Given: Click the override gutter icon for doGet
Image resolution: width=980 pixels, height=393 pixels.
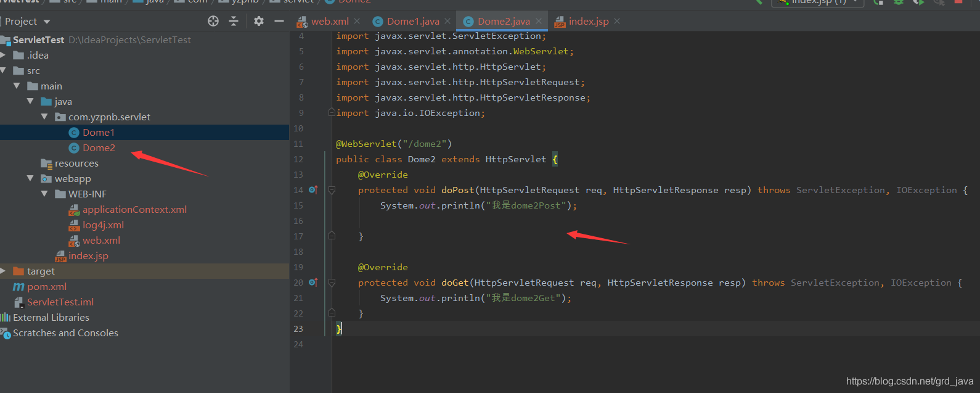Looking at the screenshot, I should 313,282.
